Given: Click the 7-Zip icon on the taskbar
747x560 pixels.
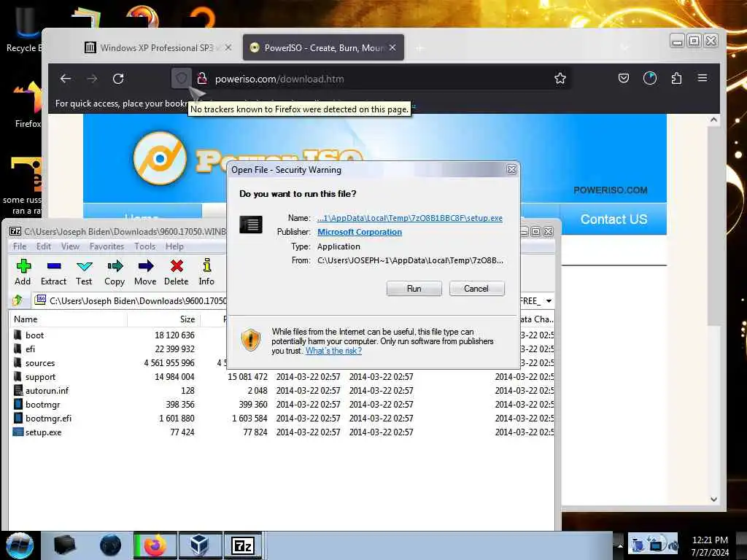Looking at the screenshot, I should pos(243,545).
